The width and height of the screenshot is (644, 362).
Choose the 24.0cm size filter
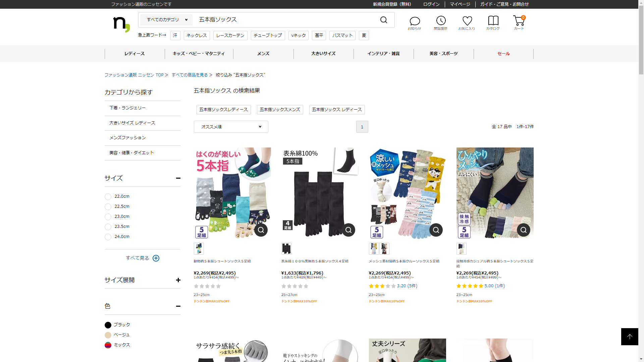108,237
